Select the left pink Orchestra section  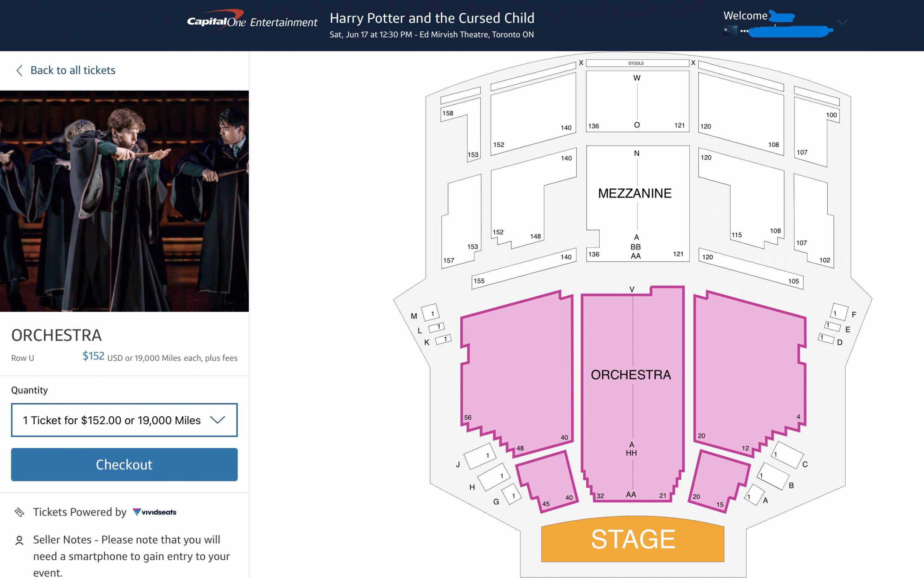click(x=516, y=375)
